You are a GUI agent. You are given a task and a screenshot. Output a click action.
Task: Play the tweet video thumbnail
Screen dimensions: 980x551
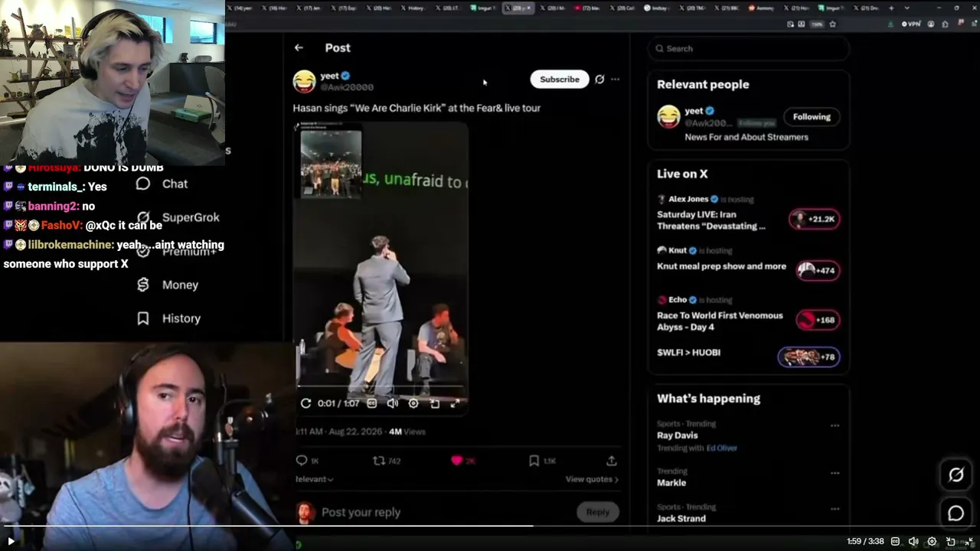(x=381, y=268)
